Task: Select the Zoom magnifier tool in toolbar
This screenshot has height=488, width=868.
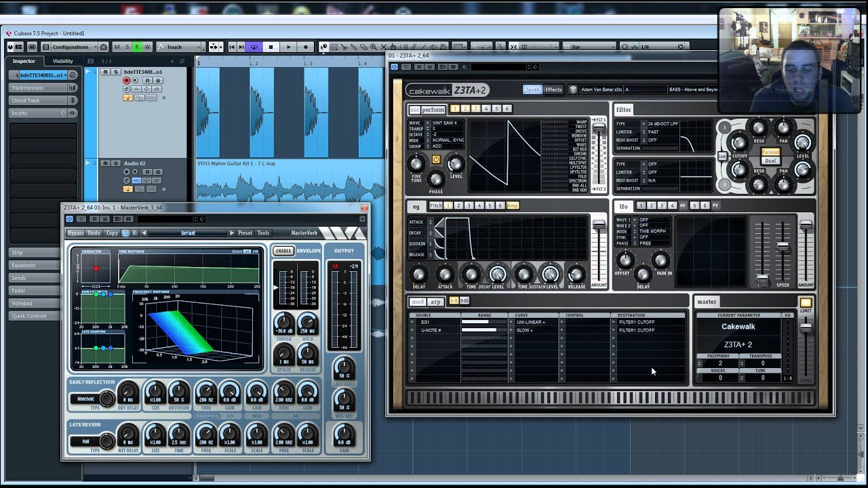Action: coord(373,47)
